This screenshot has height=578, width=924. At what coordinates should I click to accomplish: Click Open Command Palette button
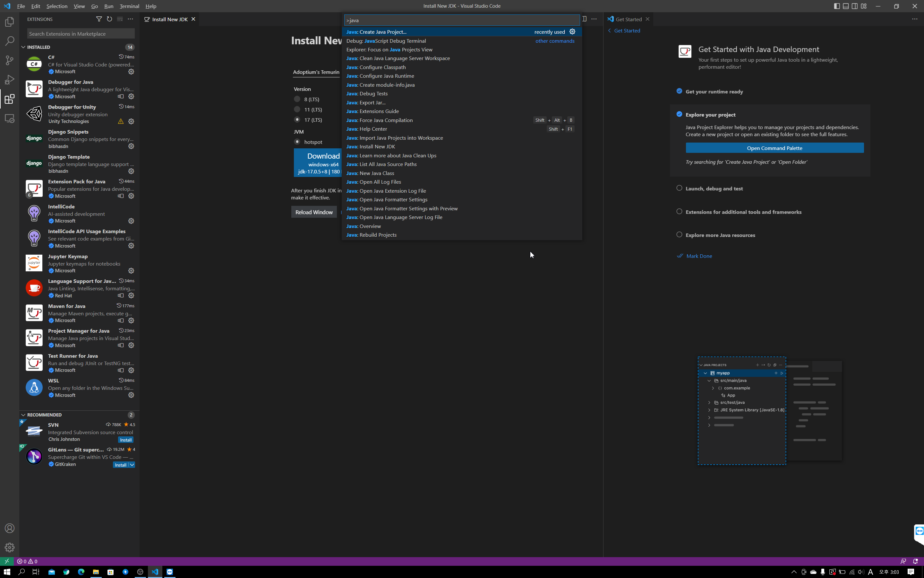coord(774,148)
